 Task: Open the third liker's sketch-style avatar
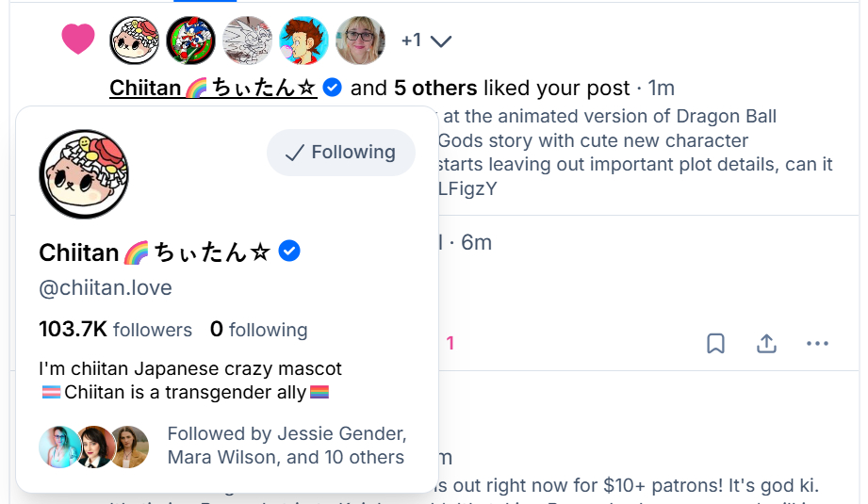click(x=247, y=41)
